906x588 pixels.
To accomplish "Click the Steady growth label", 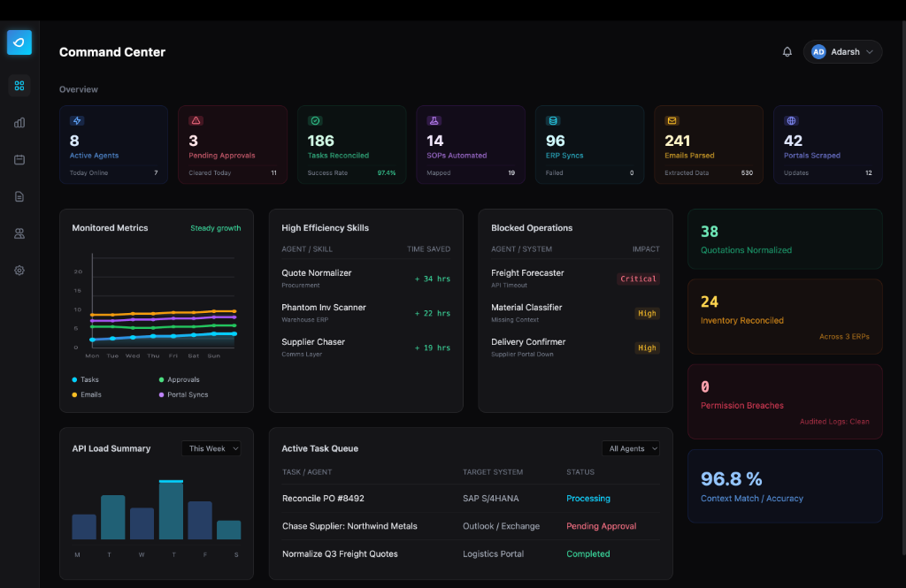I will [x=216, y=228].
